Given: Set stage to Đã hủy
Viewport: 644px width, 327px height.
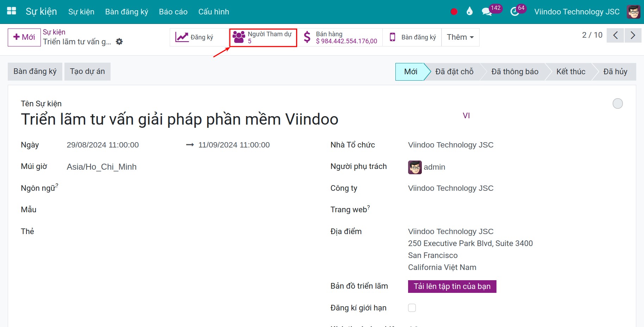Looking at the screenshot, I should [615, 72].
